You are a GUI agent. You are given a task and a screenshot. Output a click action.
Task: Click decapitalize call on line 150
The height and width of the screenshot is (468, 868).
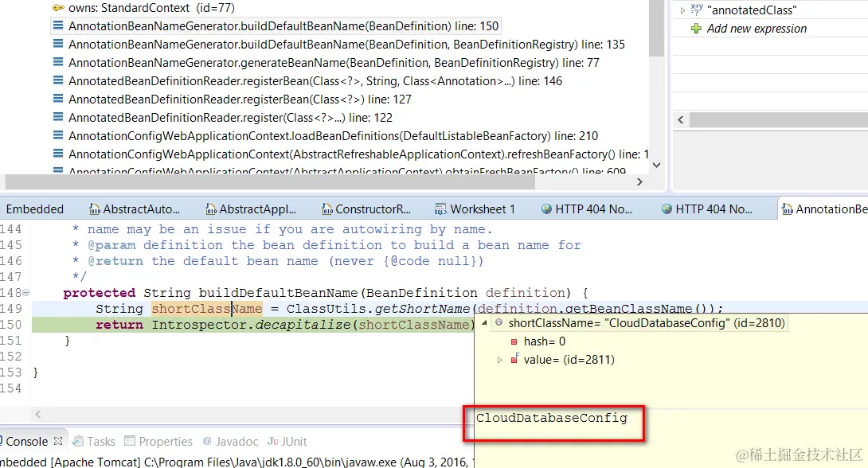(303, 325)
